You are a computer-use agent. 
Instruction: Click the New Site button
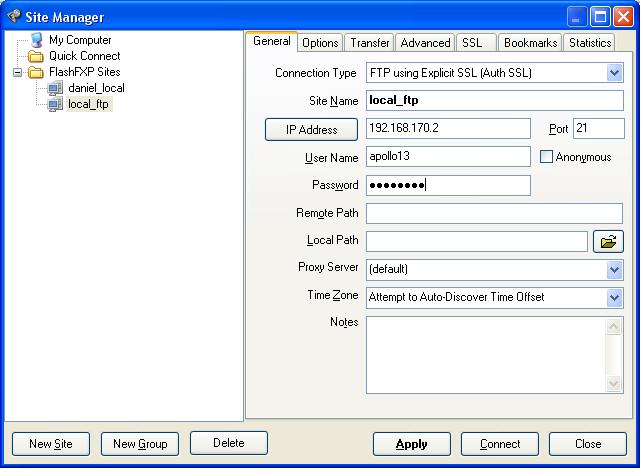coord(51,444)
